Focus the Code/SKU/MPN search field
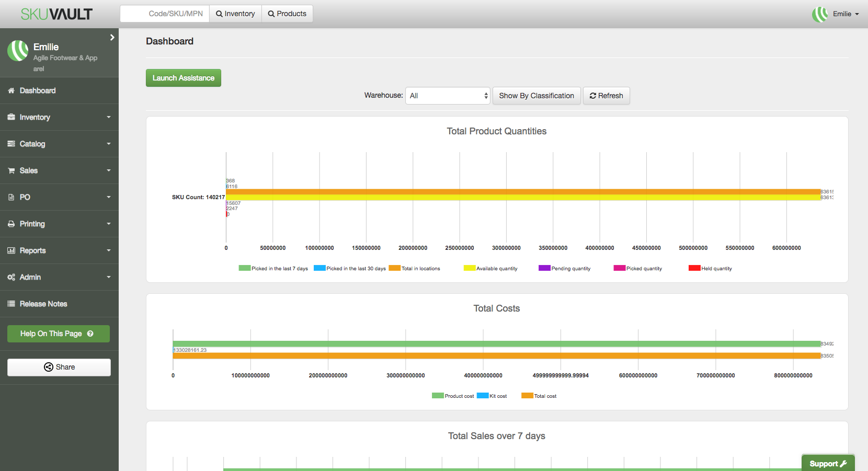 [x=165, y=14]
